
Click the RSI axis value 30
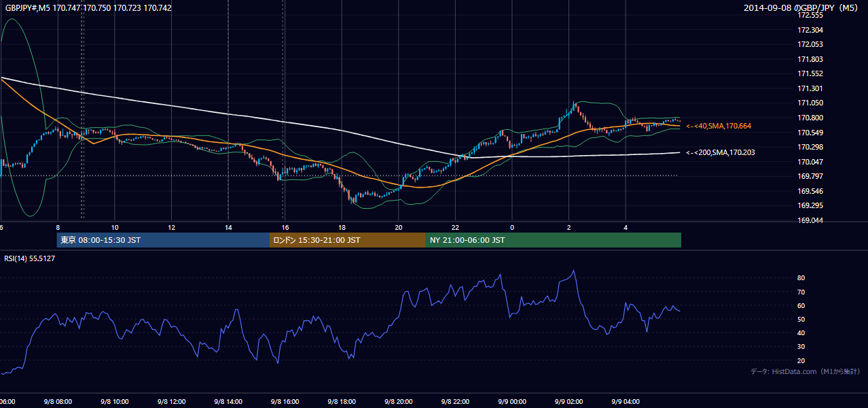(x=801, y=347)
